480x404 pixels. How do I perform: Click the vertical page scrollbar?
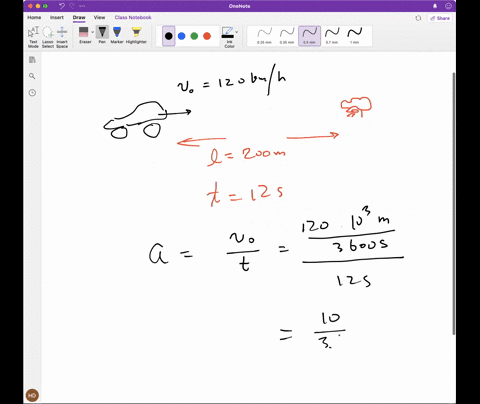[453, 203]
